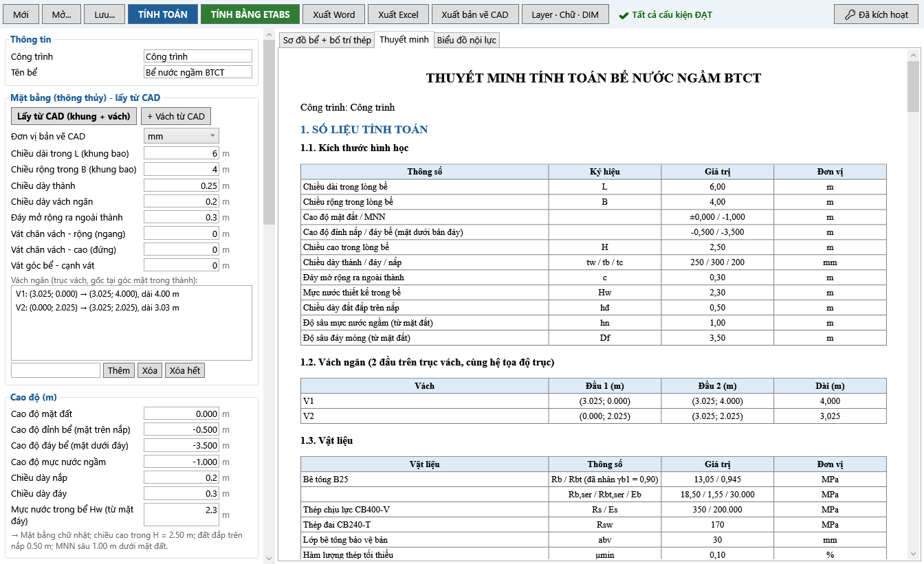This screenshot has height=564, width=924.
Task: Click the Thêm button
Action: 119,370
